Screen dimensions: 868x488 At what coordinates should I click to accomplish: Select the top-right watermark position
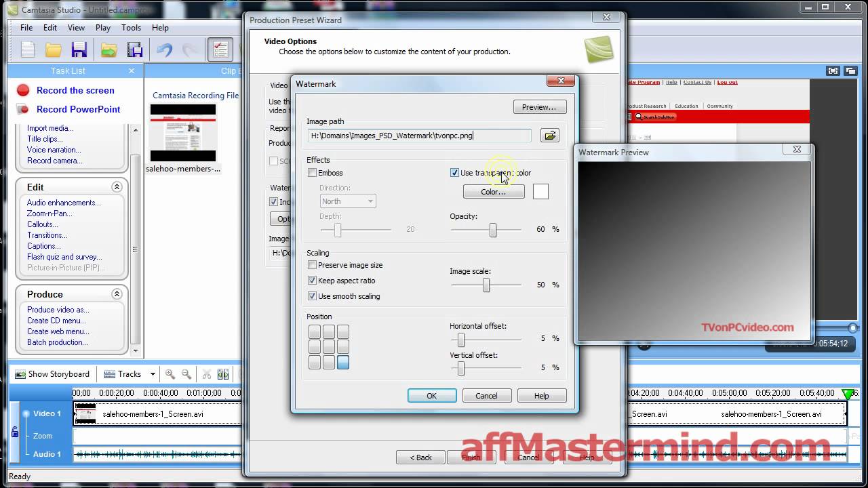click(343, 331)
